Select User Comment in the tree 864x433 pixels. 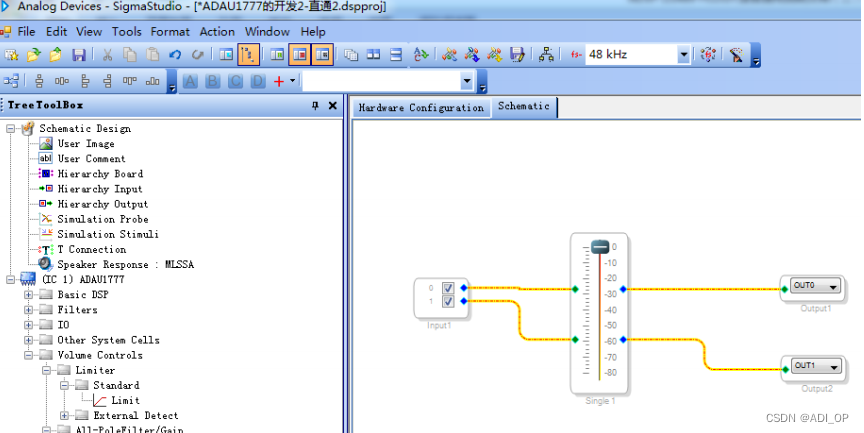point(91,159)
